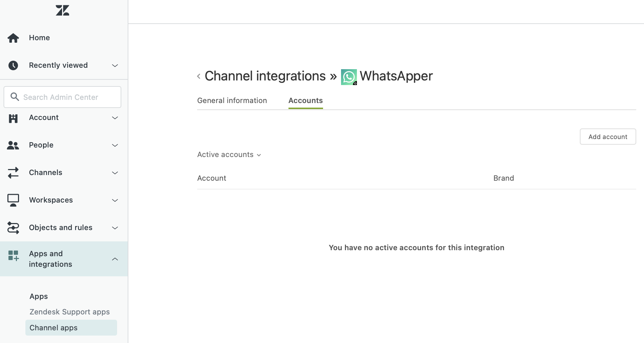The width and height of the screenshot is (644, 343).
Task: Open Zendesk Support apps link
Action: (x=69, y=312)
